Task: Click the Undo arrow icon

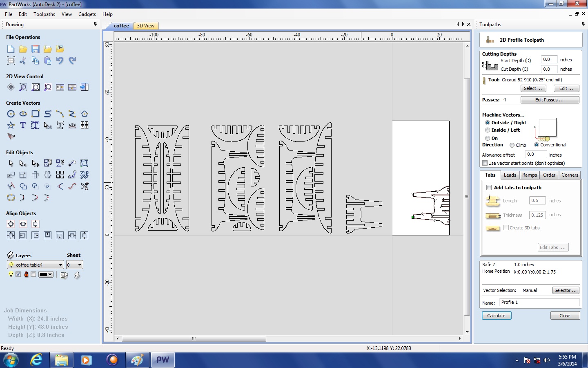Action: pos(60,61)
